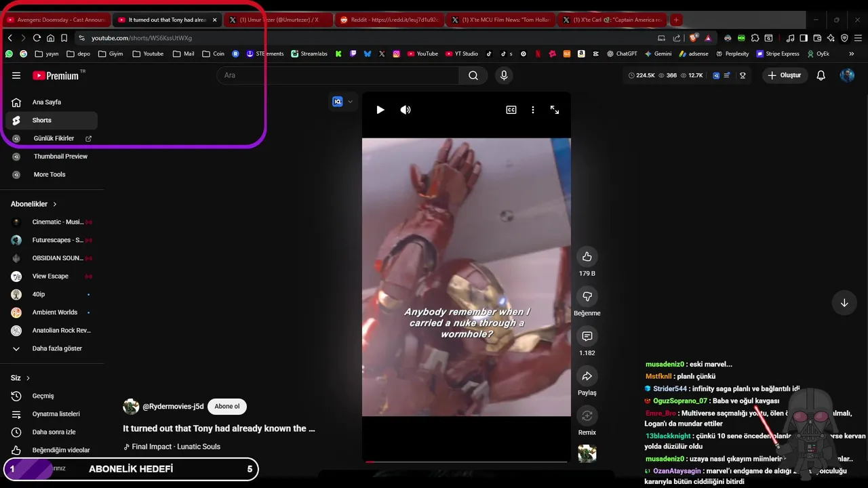The height and width of the screenshot is (488, 868).
Task: Mute the Shorts video volume
Action: coord(406,110)
